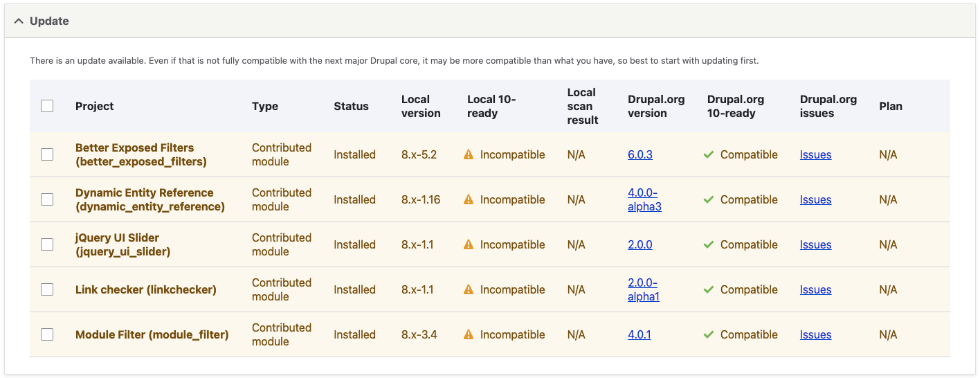Open Issues link for jQuery UI Slider
Image resolution: width=980 pixels, height=378 pixels.
pos(815,244)
